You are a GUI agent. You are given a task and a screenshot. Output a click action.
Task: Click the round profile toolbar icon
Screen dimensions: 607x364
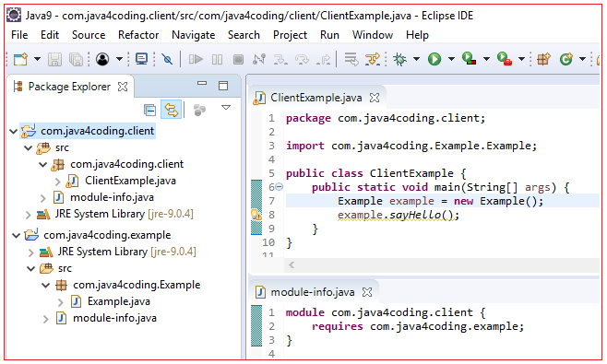102,59
